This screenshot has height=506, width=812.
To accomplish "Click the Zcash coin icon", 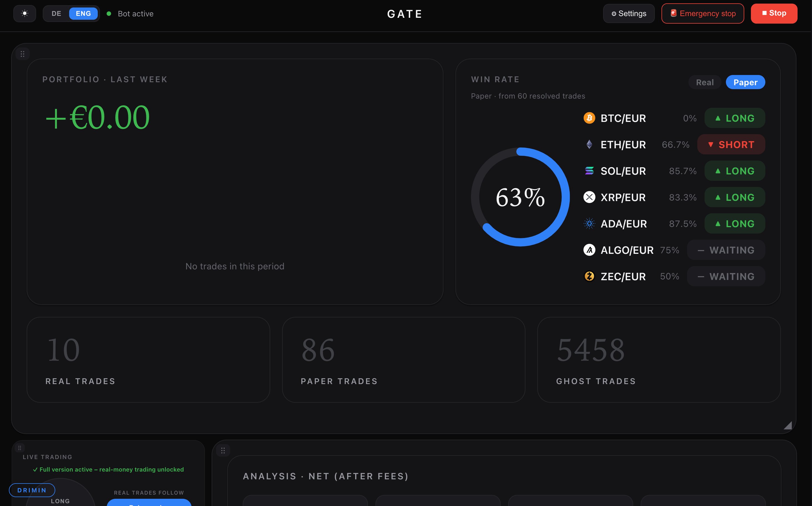I will pyautogui.click(x=589, y=276).
